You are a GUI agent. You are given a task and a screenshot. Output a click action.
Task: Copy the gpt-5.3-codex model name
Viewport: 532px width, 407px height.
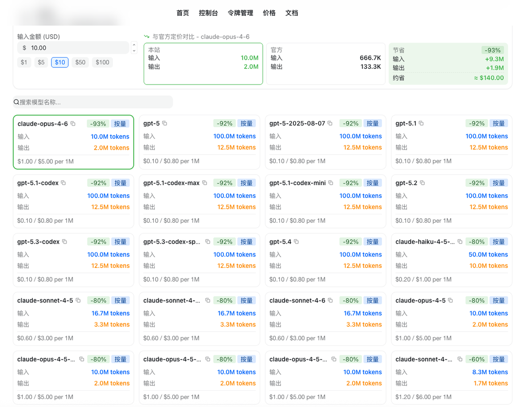[64, 242]
